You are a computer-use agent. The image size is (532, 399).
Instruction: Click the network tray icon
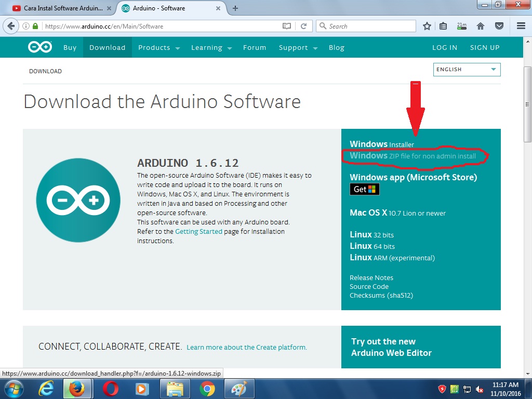(467, 389)
